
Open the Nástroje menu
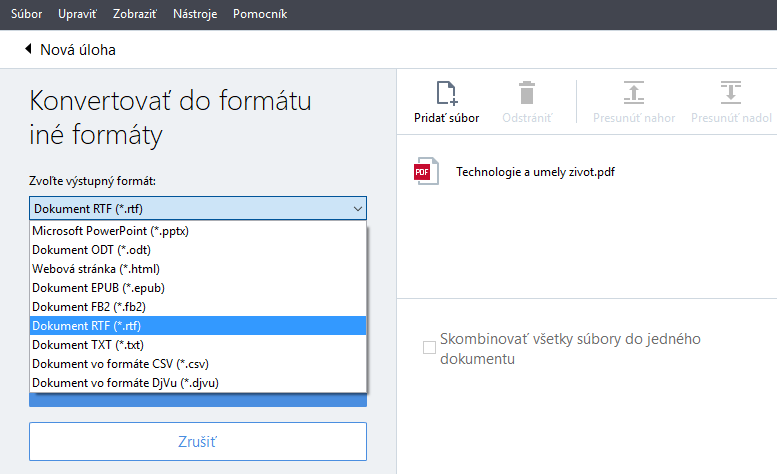[x=194, y=15]
